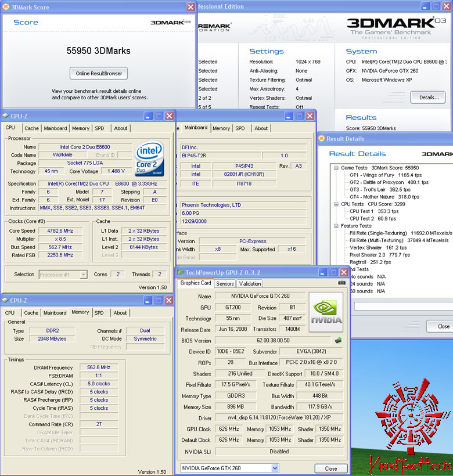Click the NVIDIA logo in GPU-Z
This screenshot has height=476, width=453.
(x=326, y=312)
